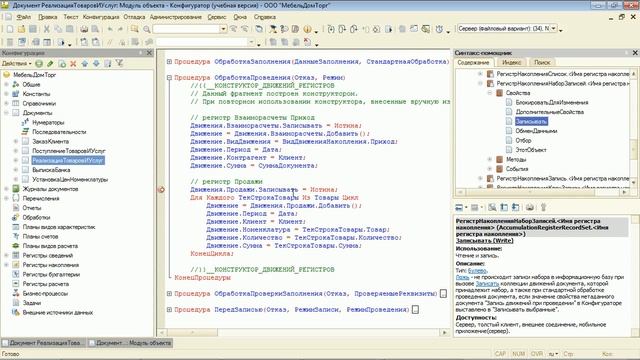Click the green Add icon in Configuration panel
This screenshot has height=360, width=640.
pos(39,64)
